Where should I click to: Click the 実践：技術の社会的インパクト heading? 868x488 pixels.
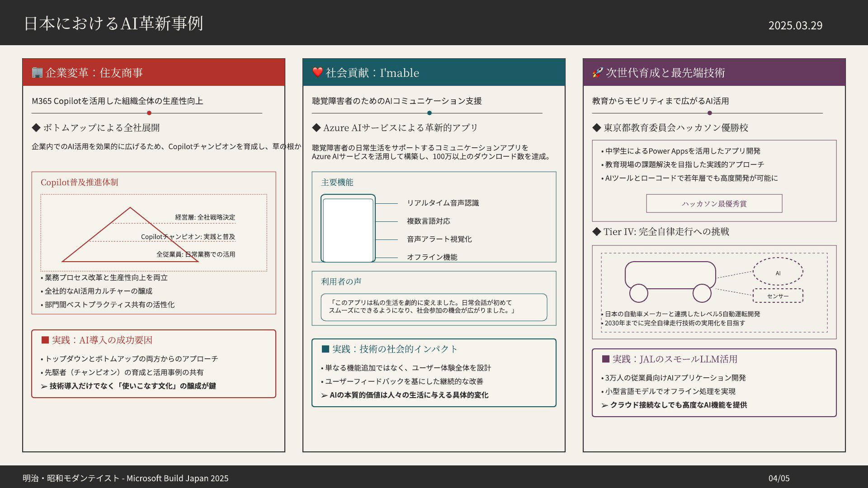389,349
